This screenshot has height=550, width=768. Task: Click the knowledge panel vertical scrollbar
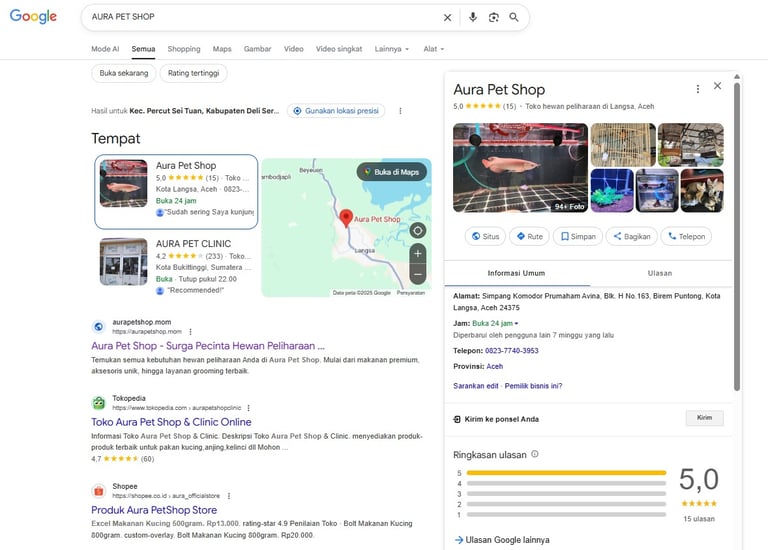[737, 237]
